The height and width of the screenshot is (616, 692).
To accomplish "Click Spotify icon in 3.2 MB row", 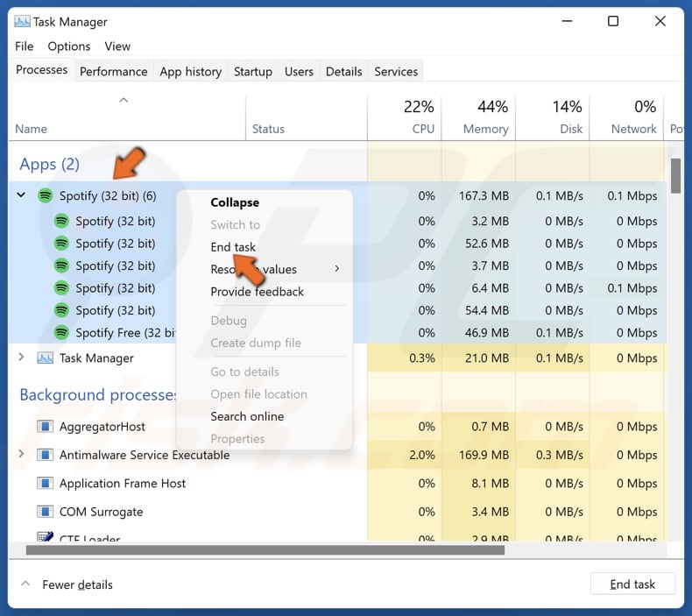I will pos(61,221).
